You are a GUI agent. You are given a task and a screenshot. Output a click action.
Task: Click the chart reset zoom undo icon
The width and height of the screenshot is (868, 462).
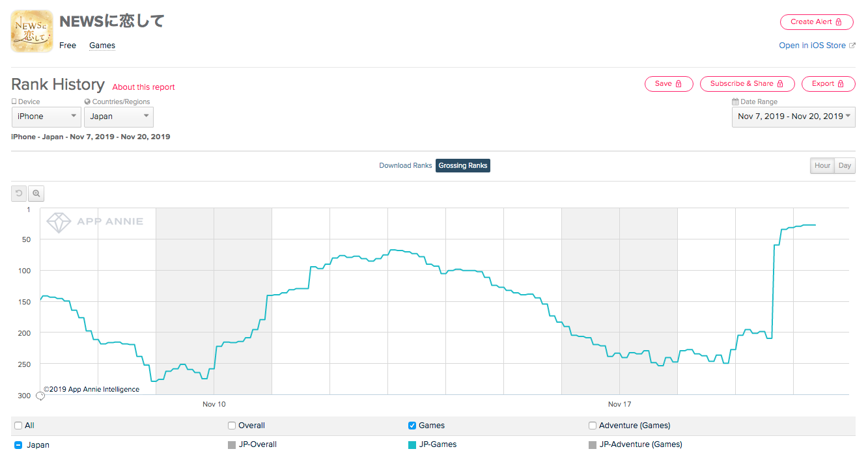point(19,193)
